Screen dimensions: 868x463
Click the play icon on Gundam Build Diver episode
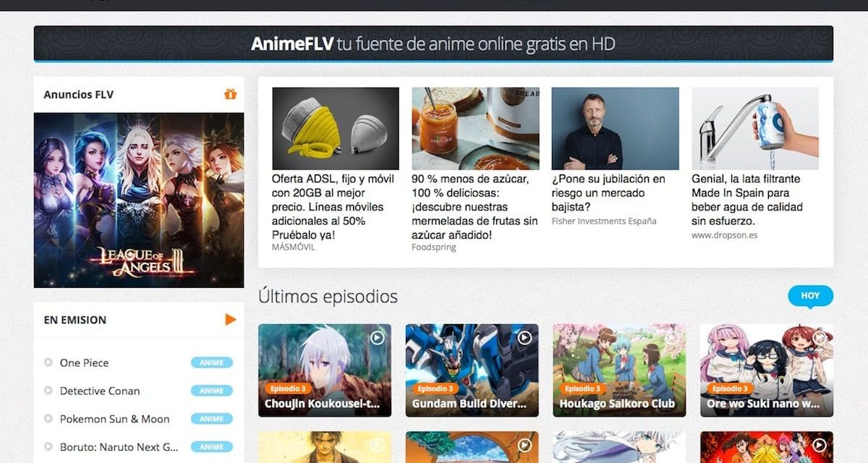tap(524, 336)
